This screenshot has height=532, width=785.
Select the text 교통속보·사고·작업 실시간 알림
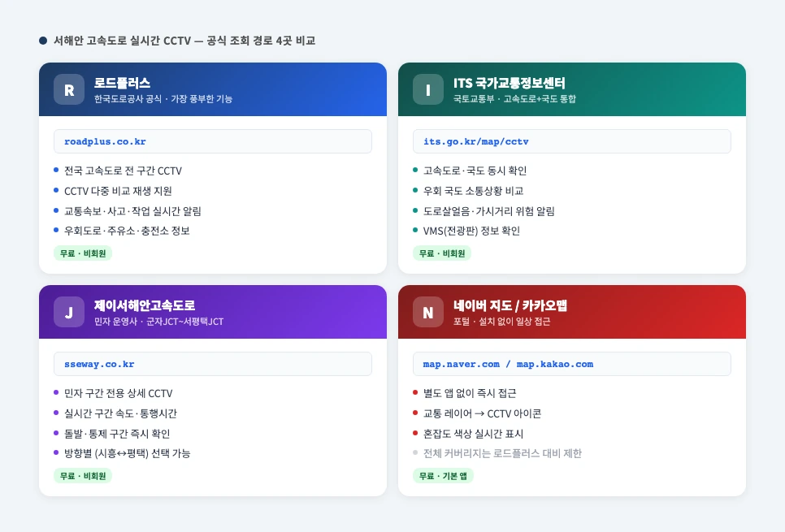132,210
